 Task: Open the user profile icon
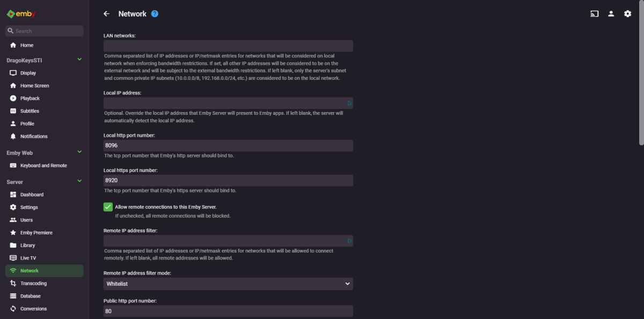(611, 14)
